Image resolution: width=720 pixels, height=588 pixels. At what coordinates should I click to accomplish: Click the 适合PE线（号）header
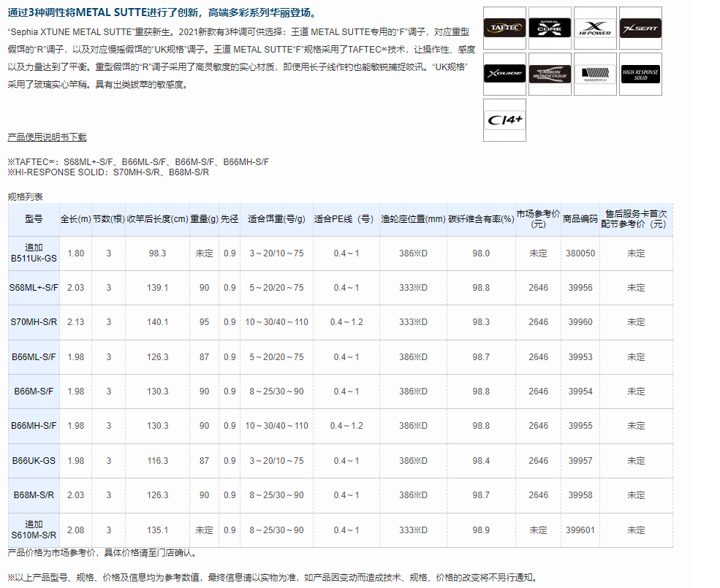(x=346, y=219)
